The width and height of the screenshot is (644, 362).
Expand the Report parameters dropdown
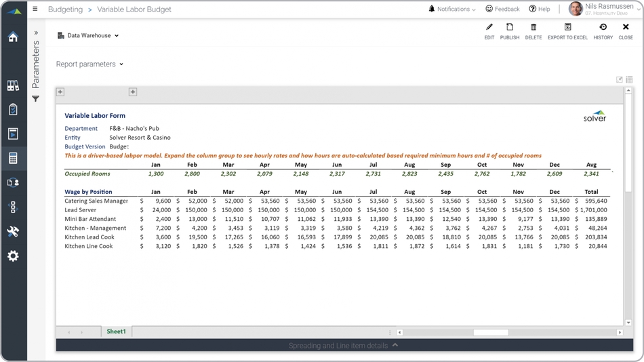pyautogui.click(x=89, y=64)
